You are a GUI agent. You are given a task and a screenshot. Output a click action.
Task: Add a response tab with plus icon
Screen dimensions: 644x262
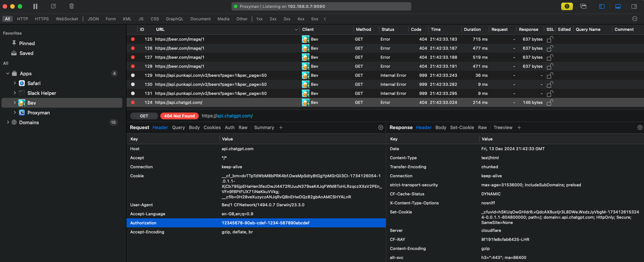coord(519,128)
